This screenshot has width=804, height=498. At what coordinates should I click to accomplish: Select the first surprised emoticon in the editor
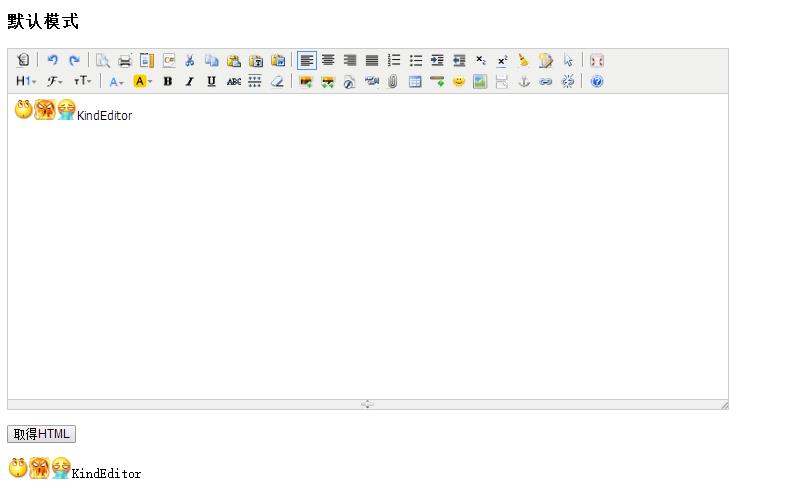tap(24, 109)
